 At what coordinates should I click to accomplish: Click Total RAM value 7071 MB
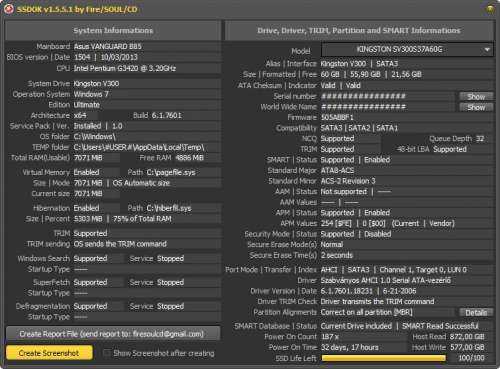click(x=88, y=158)
